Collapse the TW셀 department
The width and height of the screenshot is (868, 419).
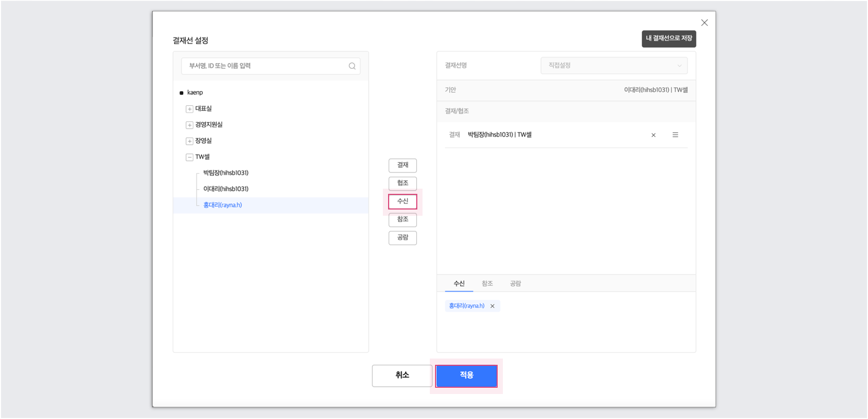point(189,157)
